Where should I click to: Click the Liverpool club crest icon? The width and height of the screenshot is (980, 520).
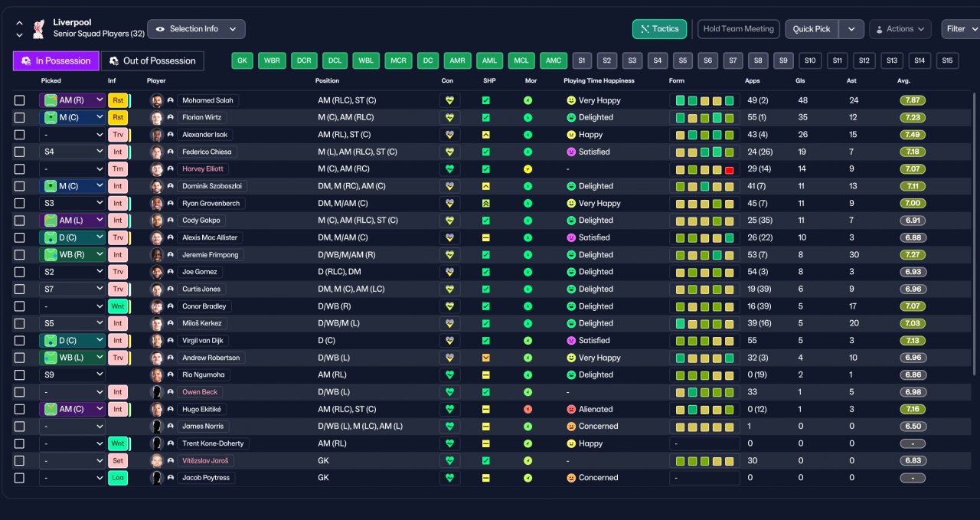(x=38, y=29)
